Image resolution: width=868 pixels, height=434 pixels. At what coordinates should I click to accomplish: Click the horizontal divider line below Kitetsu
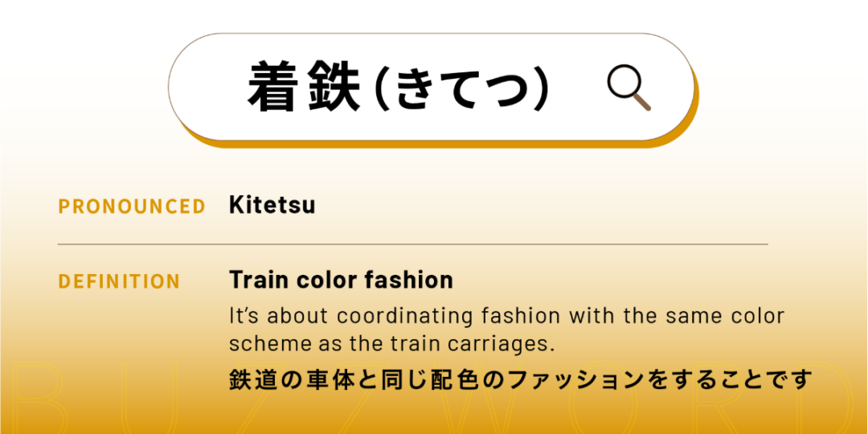tap(412, 244)
